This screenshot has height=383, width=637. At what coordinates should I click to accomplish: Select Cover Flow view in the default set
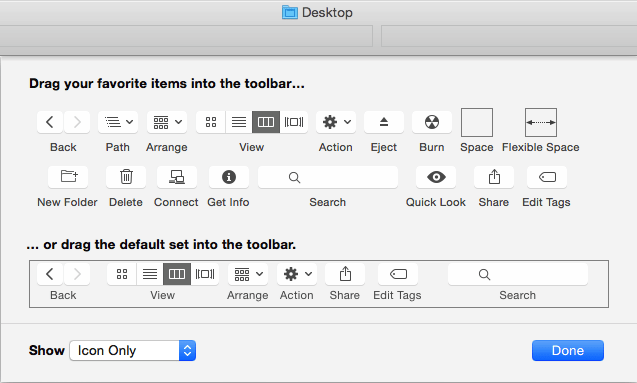(x=205, y=274)
